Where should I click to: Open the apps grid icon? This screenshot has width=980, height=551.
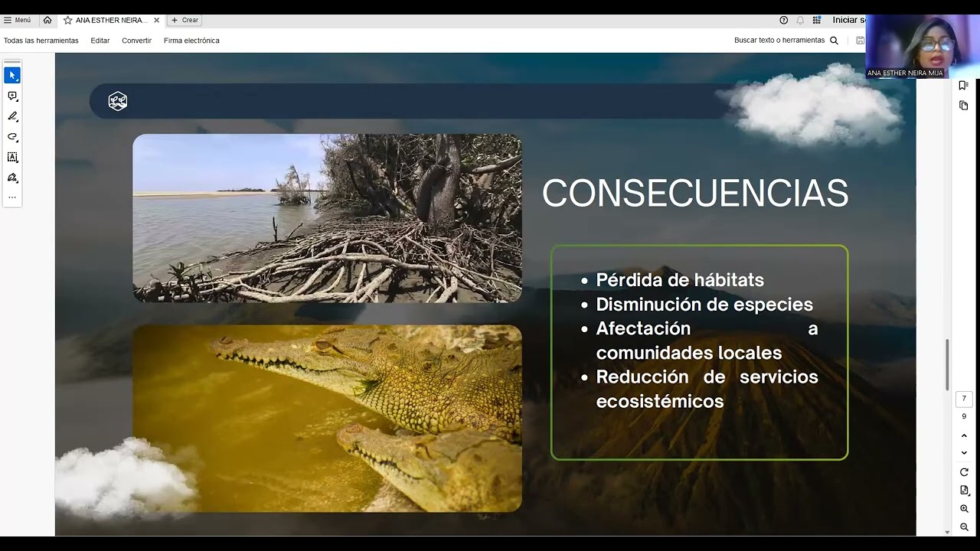[x=817, y=20]
